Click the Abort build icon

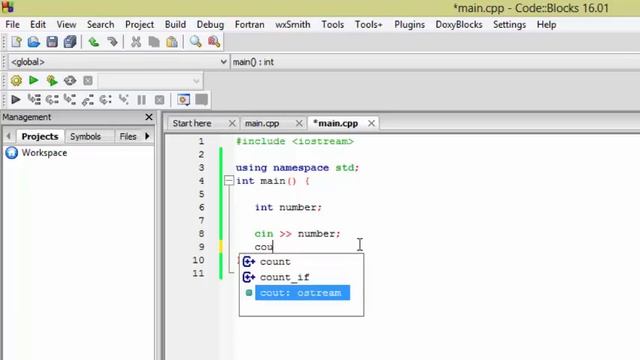click(x=88, y=80)
